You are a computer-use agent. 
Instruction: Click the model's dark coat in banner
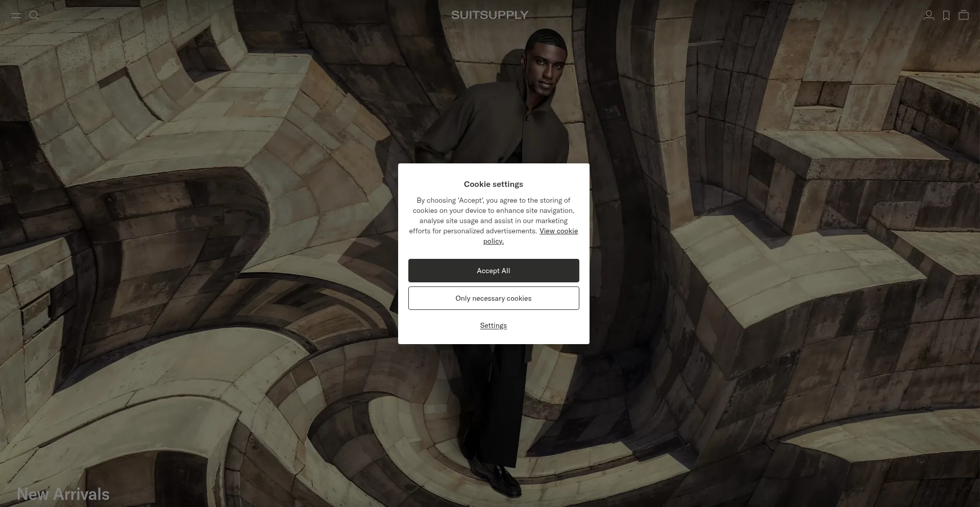click(x=490, y=128)
